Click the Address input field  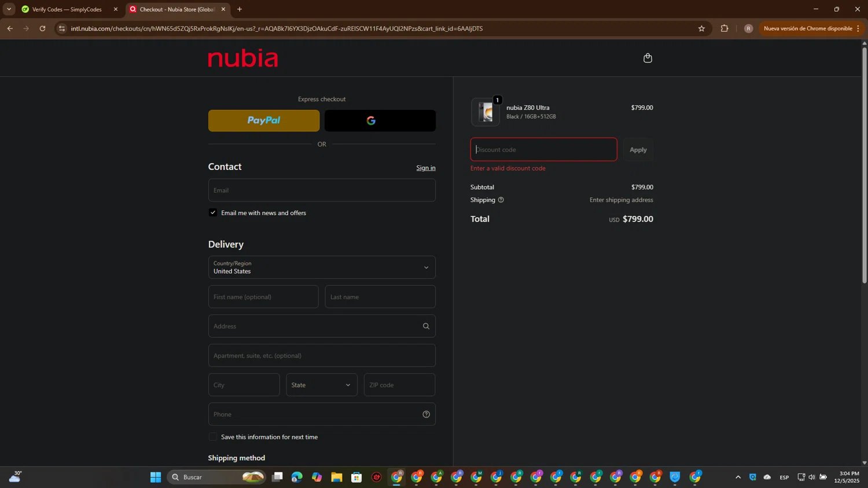(322, 326)
